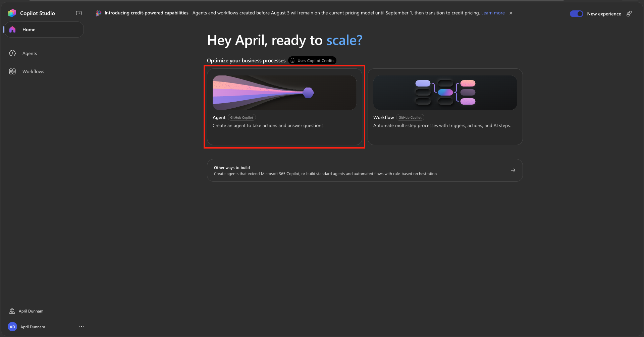Dismiss the credit pricing announcement banner
644x337 pixels.
tap(511, 13)
